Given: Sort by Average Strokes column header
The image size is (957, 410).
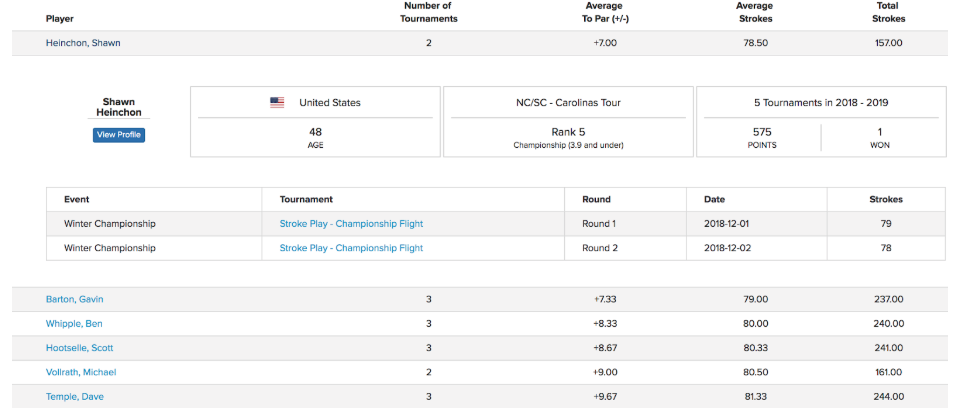Looking at the screenshot, I should coord(754,12).
